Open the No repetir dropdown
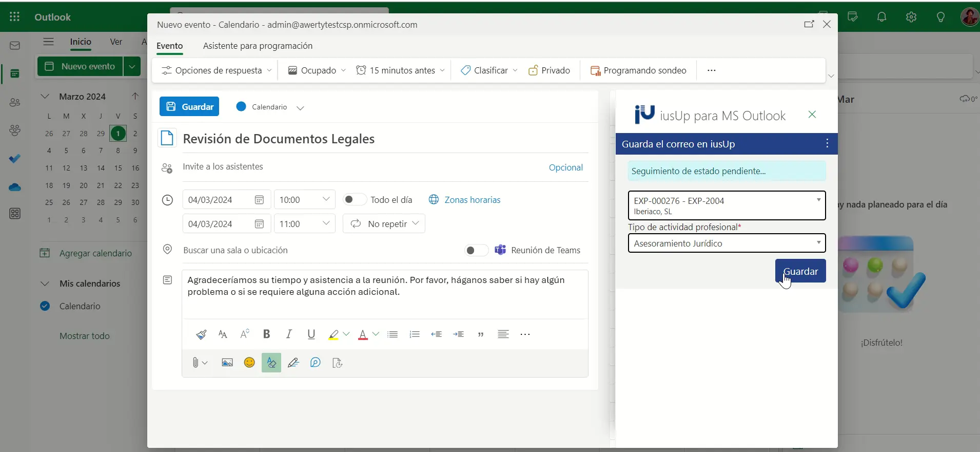 [x=384, y=224]
